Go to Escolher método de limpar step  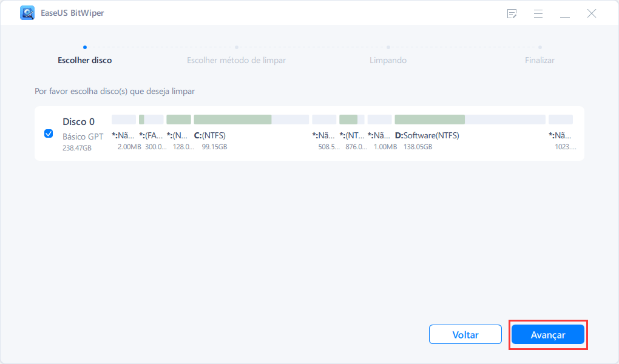click(236, 60)
